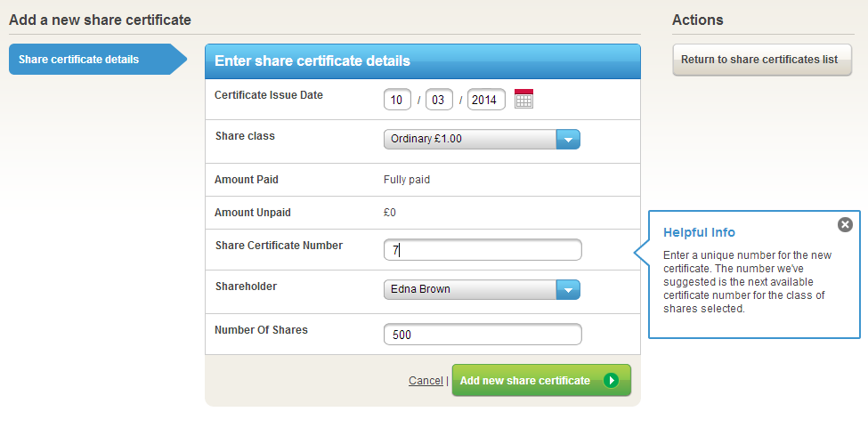This screenshot has width=868, height=428.
Task: Select the Share certificate details step tab
Action: (89, 60)
